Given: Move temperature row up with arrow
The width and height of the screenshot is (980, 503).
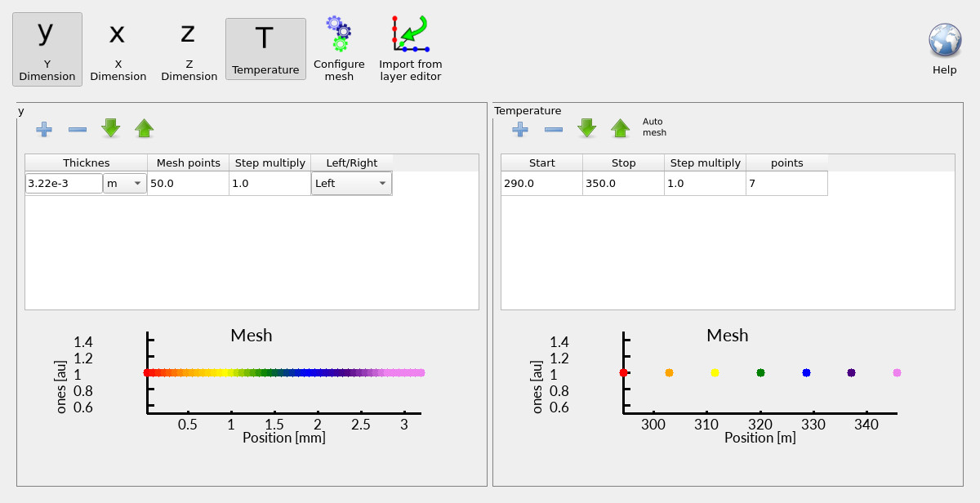Looking at the screenshot, I should pos(620,129).
